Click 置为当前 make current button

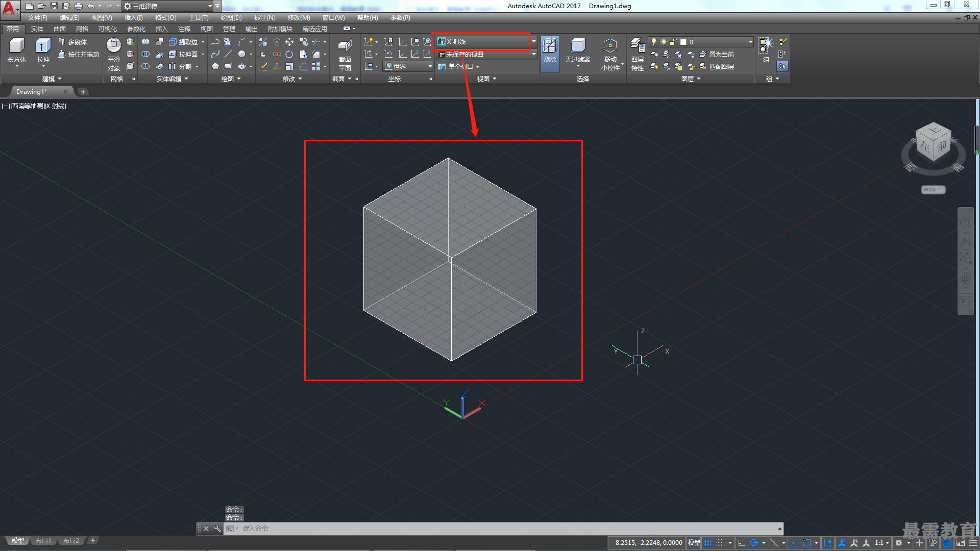tap(717, 54)
